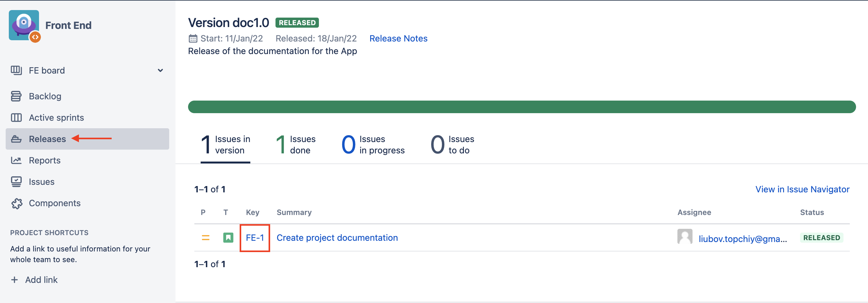
Task: Click the FE board icon in sidebar
Action: [x=16, y=70]
